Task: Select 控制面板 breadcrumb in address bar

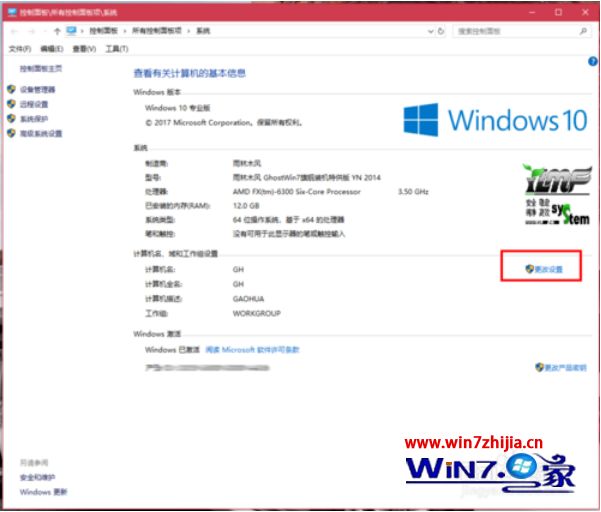Action: (103, 31)
